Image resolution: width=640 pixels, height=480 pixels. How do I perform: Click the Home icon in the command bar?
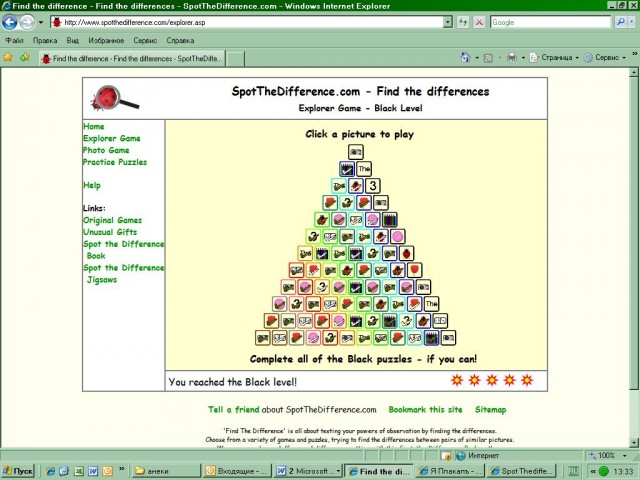[465, 58]
